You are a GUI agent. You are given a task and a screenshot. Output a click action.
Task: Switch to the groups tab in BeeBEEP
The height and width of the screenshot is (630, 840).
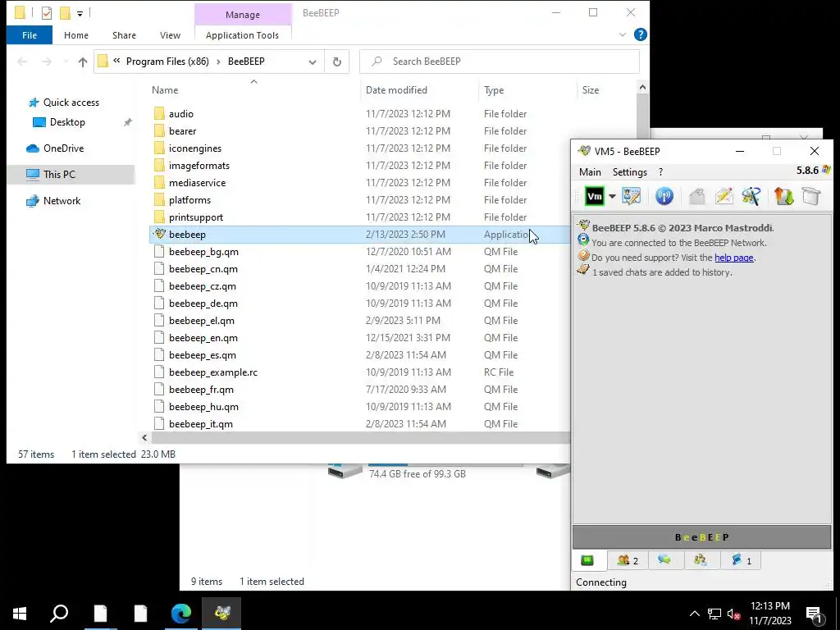pos(701,559)
